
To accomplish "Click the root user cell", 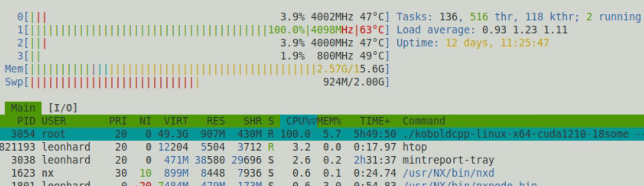I will pyautogui.click(x=54, y=134).
